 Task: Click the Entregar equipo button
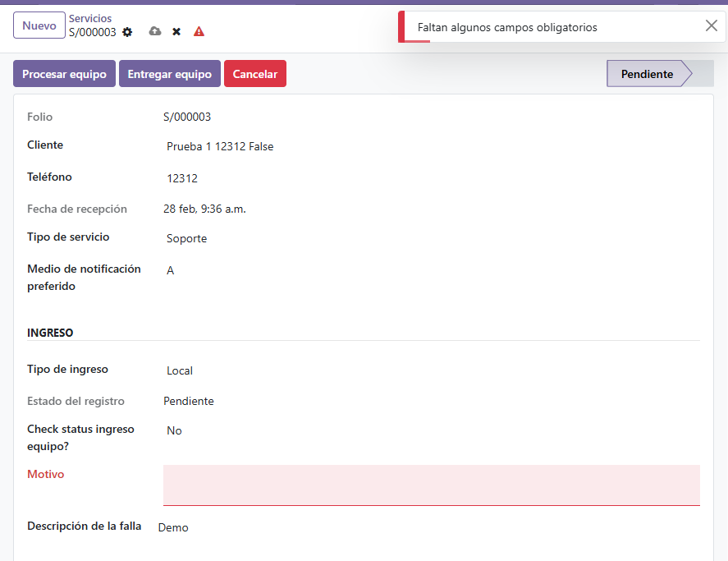pos(169,73)
